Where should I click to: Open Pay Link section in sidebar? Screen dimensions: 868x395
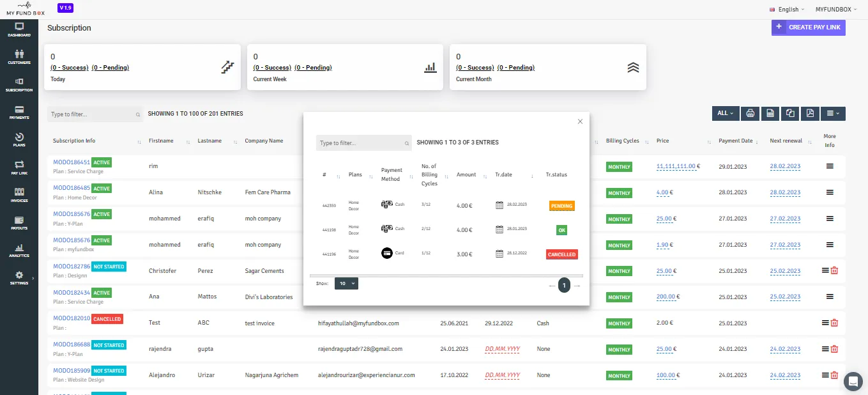19,167
